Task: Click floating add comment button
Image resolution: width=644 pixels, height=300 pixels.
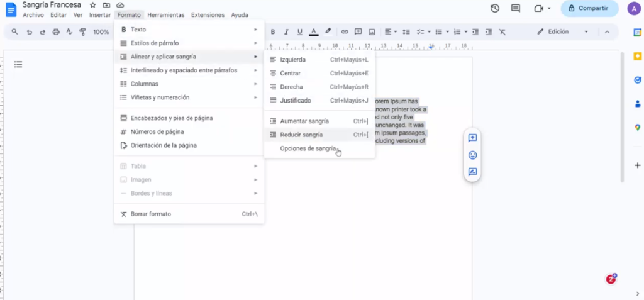Action: (472, 138)
